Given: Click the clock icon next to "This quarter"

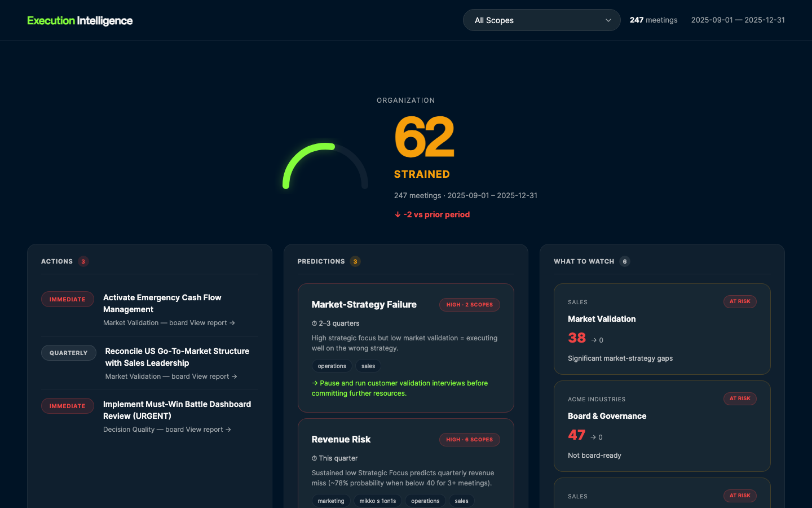Looking at the screenshot, I should coord(314,458).
